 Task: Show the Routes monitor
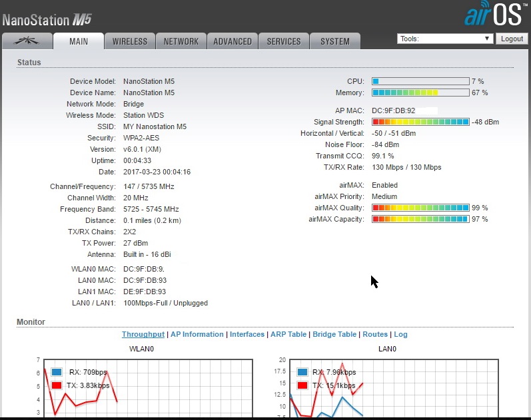tap(375, 334)
